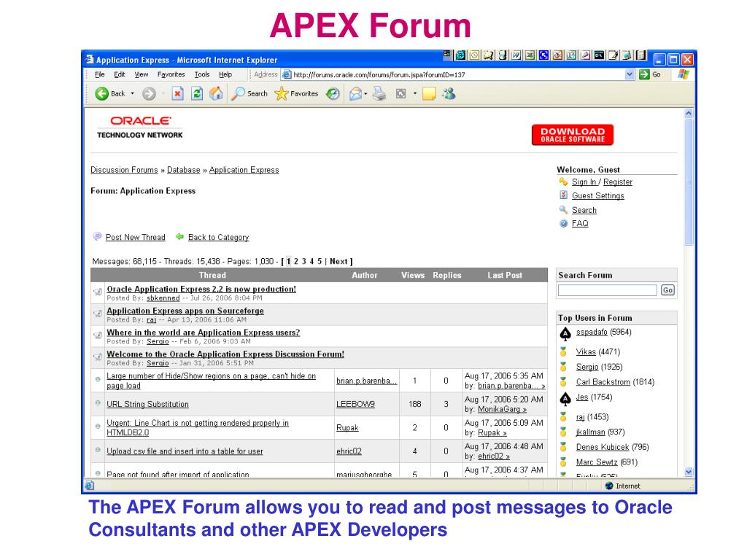Viewport: 747px width, 560px height.
Task: Click the page scrollbar down arrow
Action: click(x=689, y=472)
